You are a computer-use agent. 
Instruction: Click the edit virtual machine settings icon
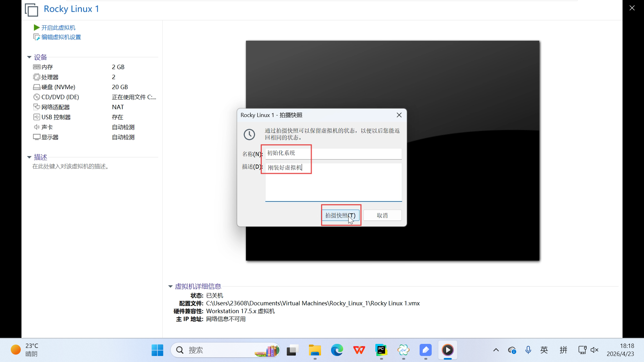[x=37, y=37]
